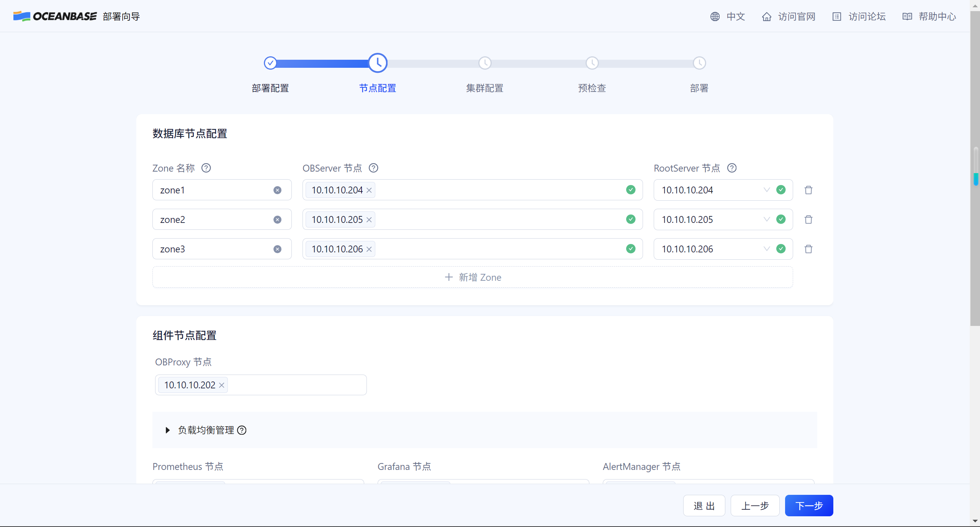Add a new zone with 新增 Zone
Screen dimensions: 980x527
tap(473, 277)
